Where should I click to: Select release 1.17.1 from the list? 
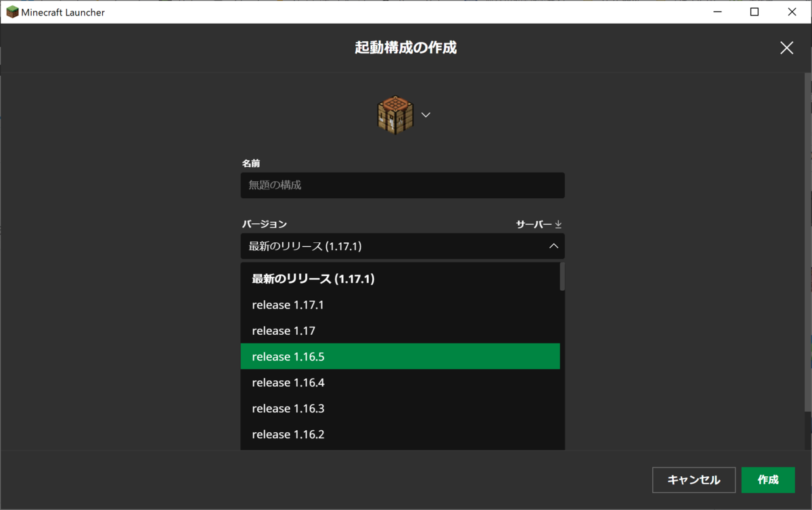(400, 305)
